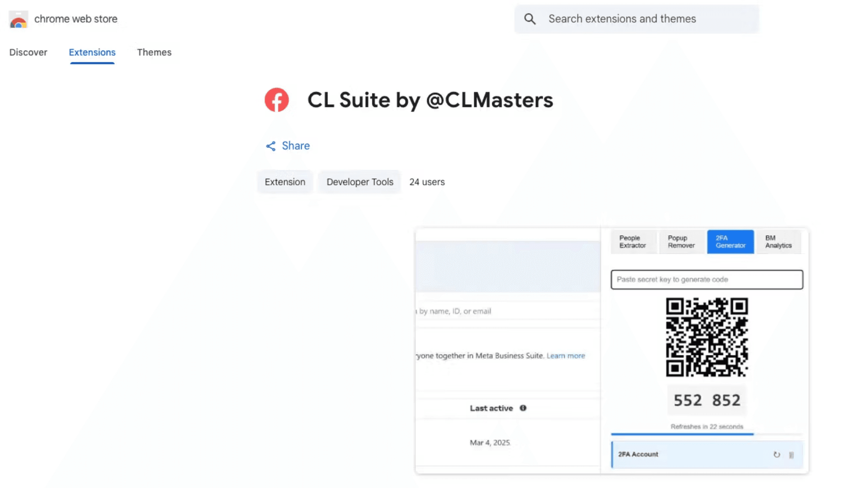The width and height of the screenshot is (868, 488).
Task: Click the Last active info icon
Action: pos(523,408)
